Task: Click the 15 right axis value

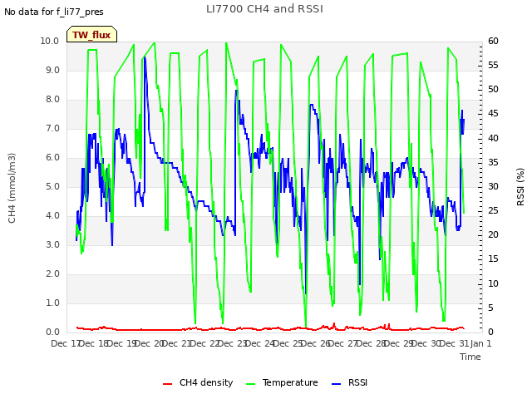Action: coord(493,259)
